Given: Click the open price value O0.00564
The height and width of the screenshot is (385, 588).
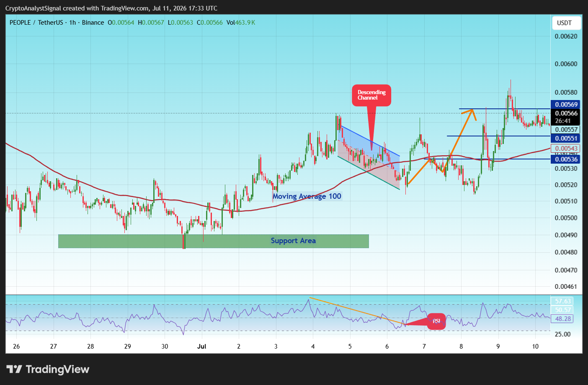Looking at the screenshot, I should click(121, 23).
